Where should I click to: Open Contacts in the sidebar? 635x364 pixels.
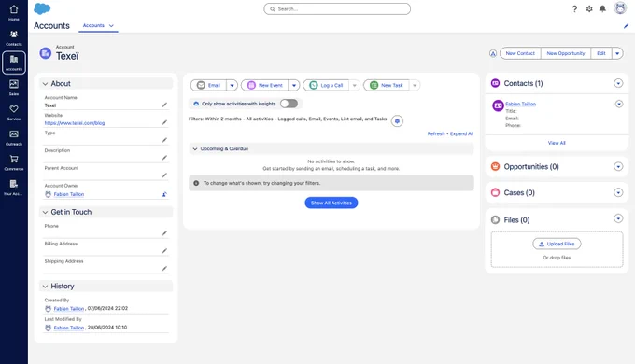(14, 37)
